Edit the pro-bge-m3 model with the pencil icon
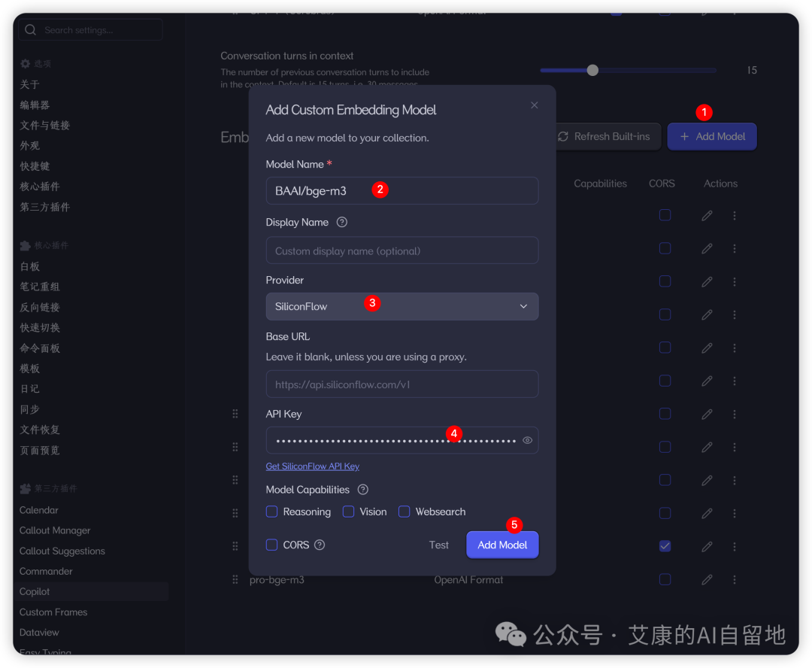This screenshot has width=812, height=668. [x=707, y=579]
